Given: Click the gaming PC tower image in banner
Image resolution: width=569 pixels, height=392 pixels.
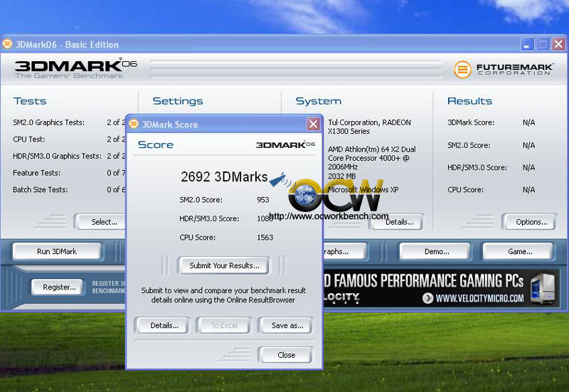Looking at the screenshot, I should click(543, 289).
